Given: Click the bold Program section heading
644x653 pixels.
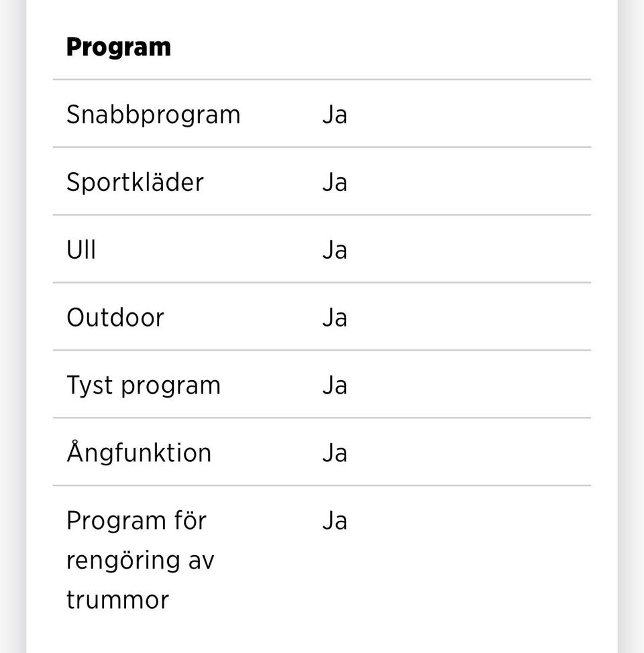Looking at the screenshot, I should coord(118,47).
